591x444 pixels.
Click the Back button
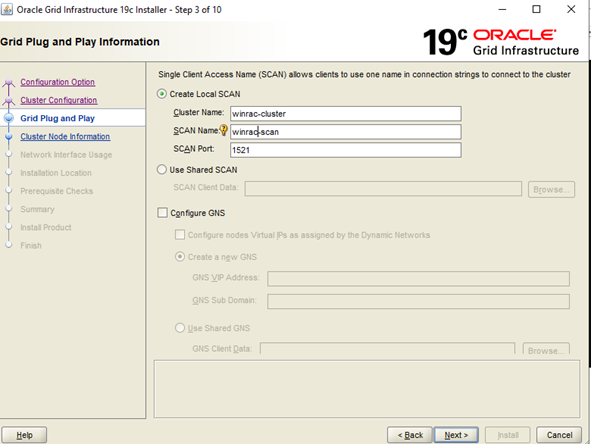pyautogui.click(x=410, y=435)
